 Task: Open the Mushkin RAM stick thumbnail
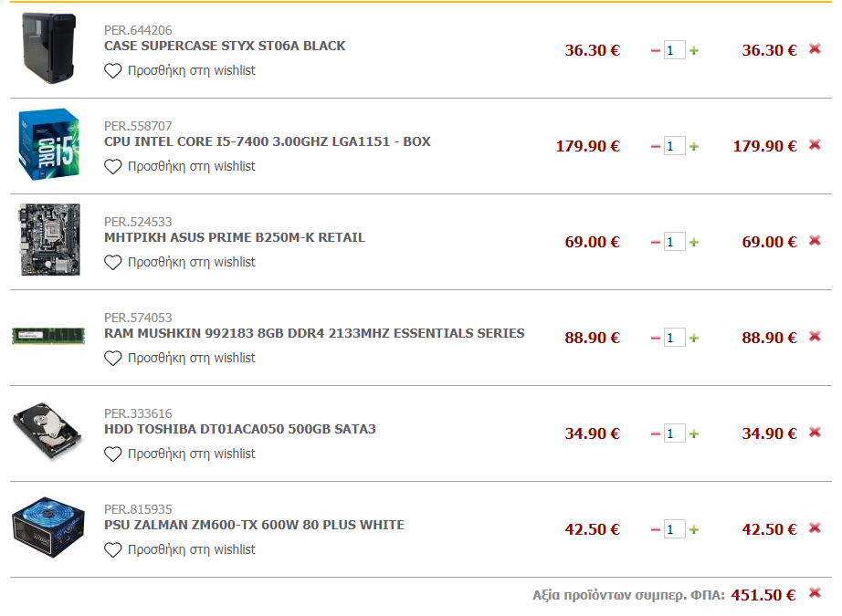[48, 336]
